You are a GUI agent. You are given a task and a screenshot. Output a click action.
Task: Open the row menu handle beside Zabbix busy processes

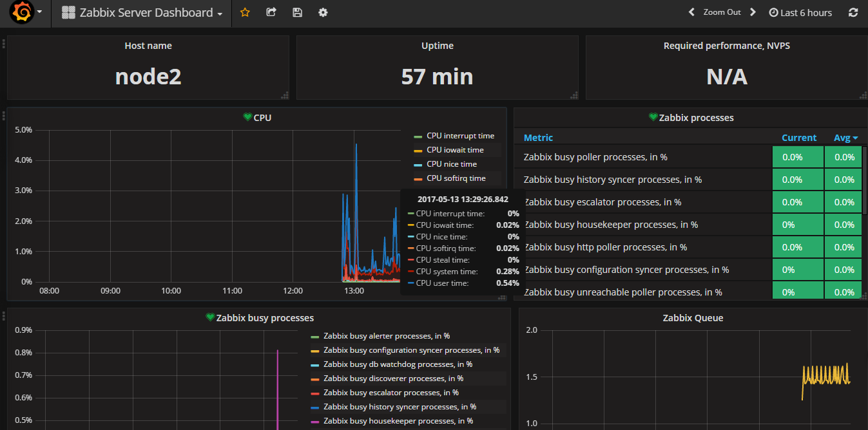tap(3, 315)
